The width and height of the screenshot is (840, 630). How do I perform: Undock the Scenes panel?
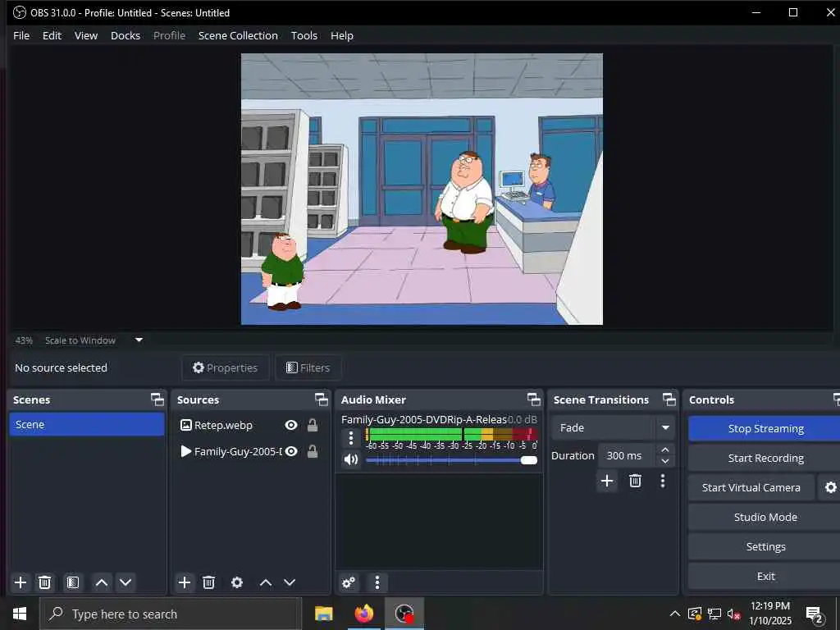click(x=157, y=399)
